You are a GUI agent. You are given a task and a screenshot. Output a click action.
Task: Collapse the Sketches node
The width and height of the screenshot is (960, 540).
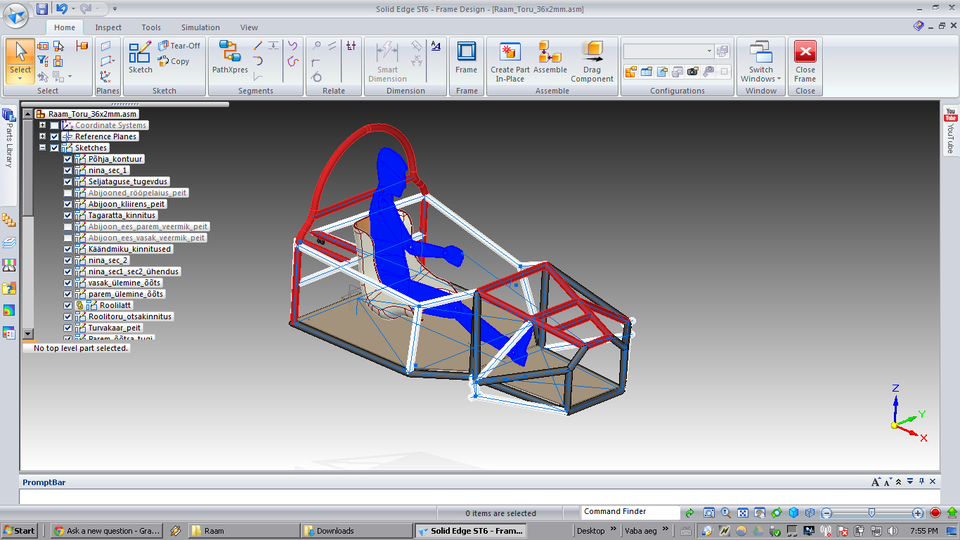tap(42, 148)
